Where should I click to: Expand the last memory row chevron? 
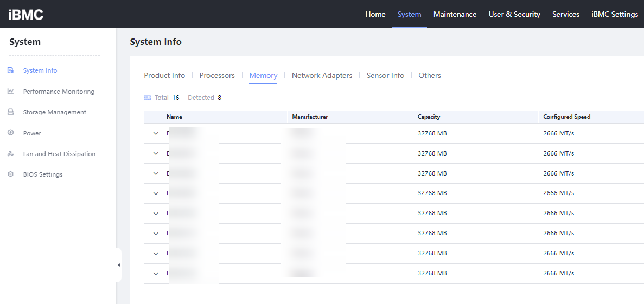pyautogui.click(x=156, y=274)
